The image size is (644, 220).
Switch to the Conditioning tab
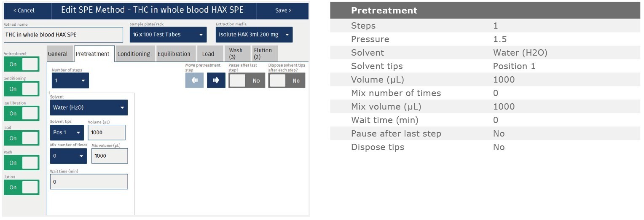(134, 54)
